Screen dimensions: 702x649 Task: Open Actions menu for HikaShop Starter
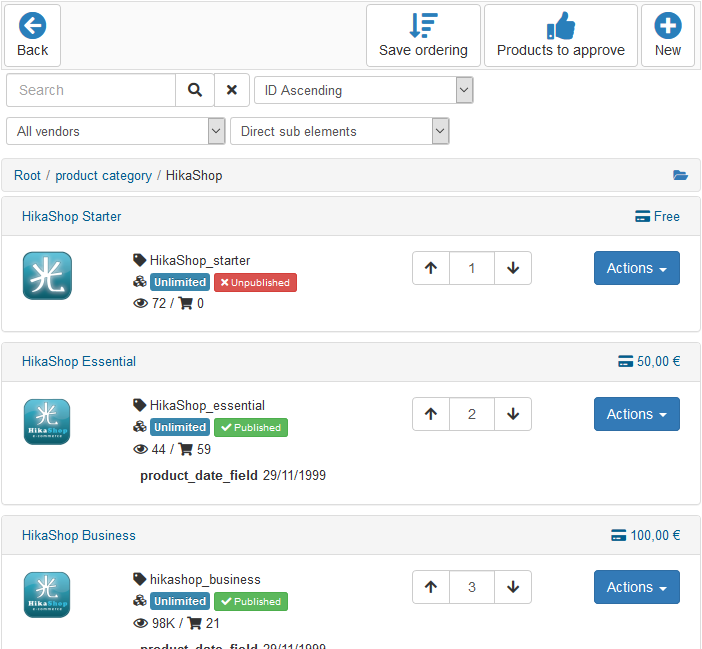637,268
